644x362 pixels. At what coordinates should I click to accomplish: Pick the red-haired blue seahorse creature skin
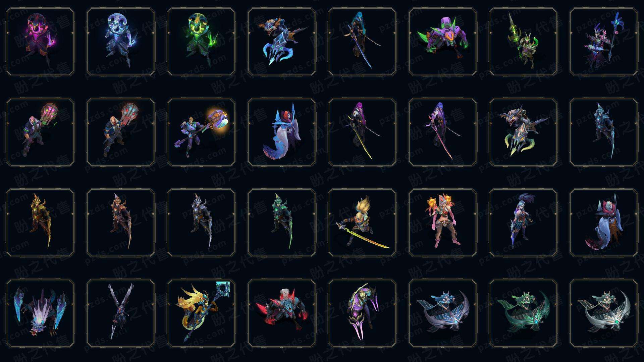point(282,132)
